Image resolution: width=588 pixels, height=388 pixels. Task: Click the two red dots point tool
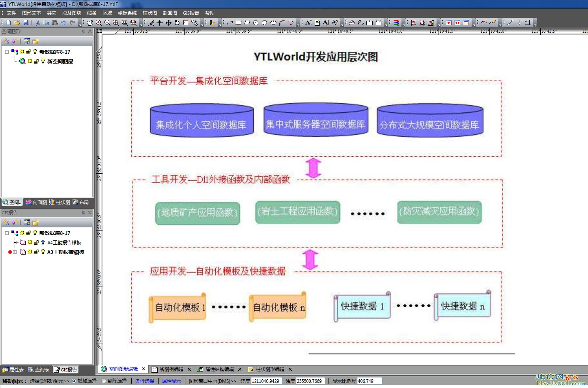(457, 23)
